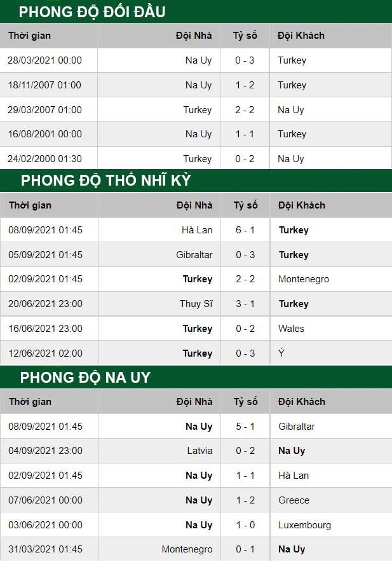Select Montenegro home team on 31/03/2021
Screen dimensions: 392x562
click(187, 549)
